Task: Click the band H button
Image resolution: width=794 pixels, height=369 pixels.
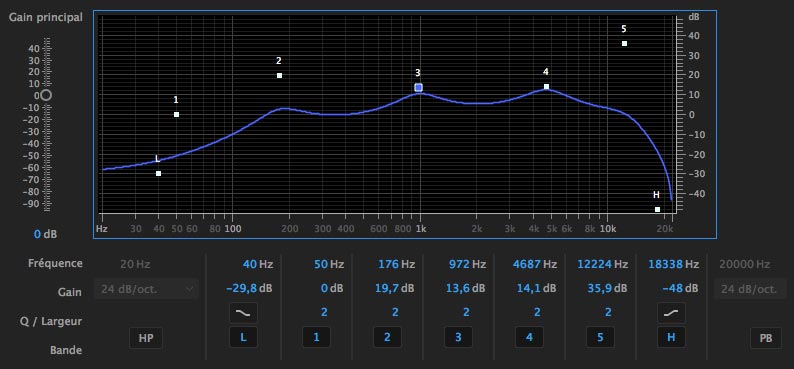Action: [x=671, y=337]
